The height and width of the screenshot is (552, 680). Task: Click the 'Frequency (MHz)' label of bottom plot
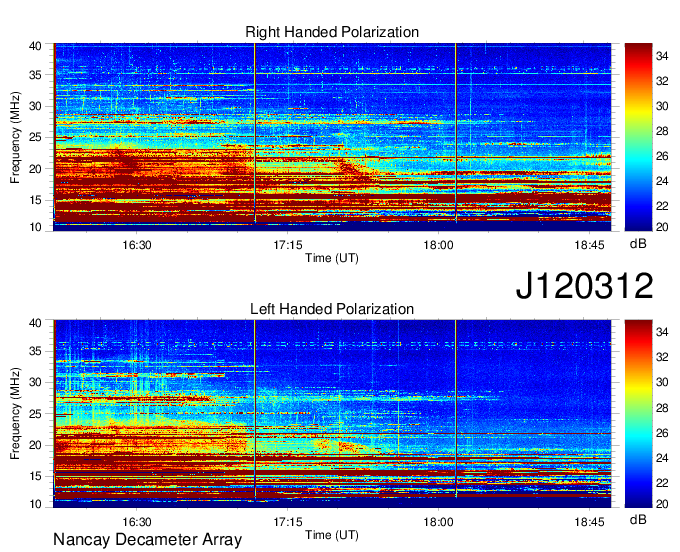[x=15, y=414]
